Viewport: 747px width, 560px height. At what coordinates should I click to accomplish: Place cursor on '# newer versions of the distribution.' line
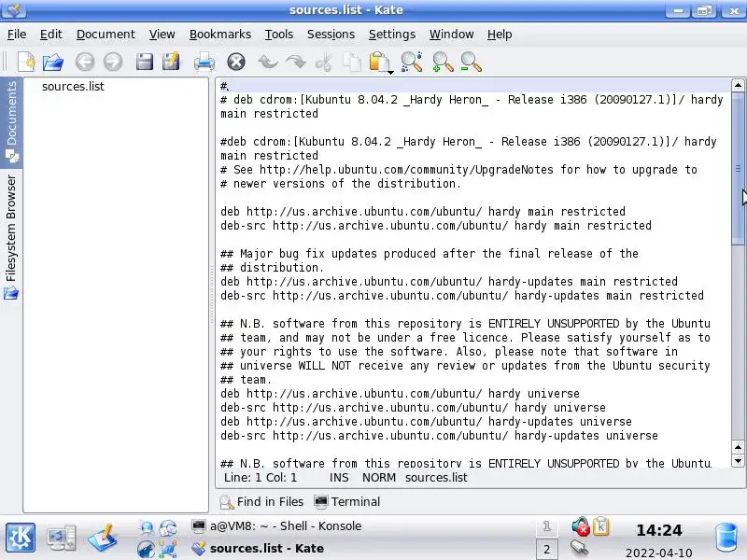[341, 183]
